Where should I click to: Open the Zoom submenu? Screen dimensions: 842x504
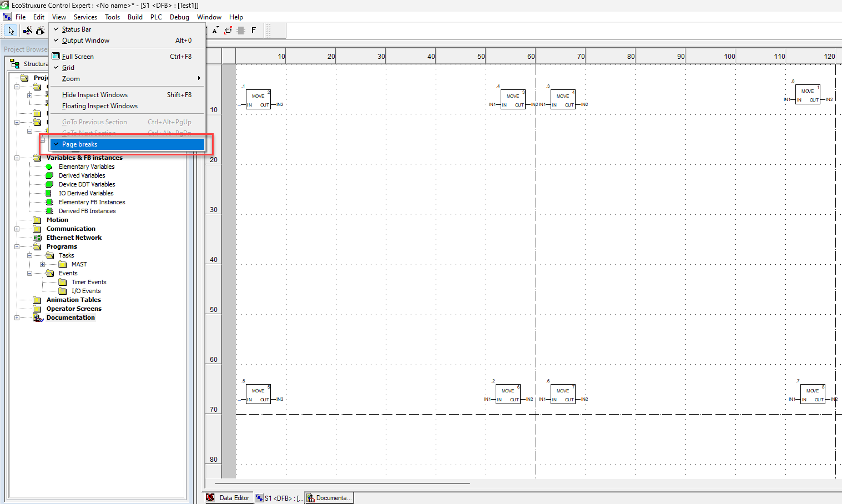click(127, 79)
